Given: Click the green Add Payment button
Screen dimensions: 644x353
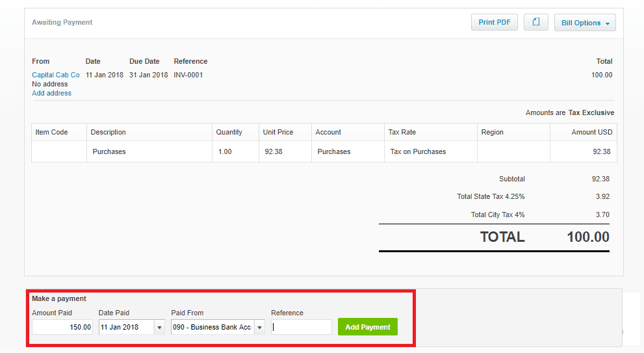Looking at the screenshot, I should [x=368, y=327].
